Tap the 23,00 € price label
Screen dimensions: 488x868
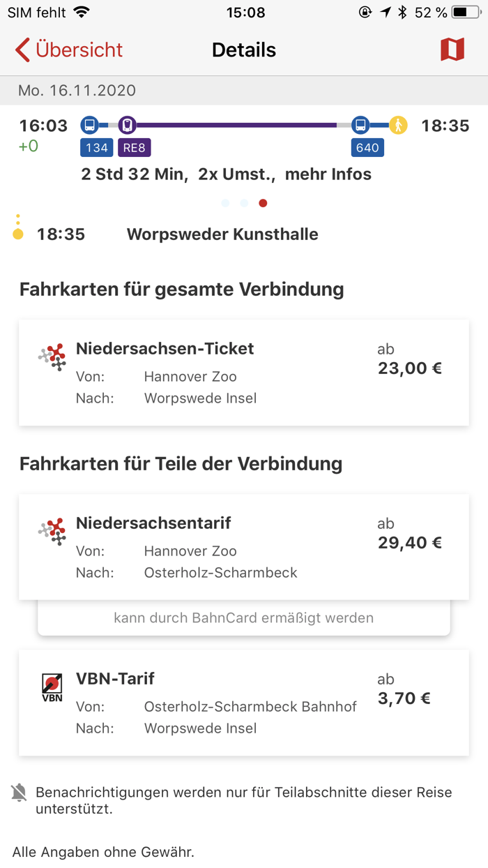coord(410,368)
